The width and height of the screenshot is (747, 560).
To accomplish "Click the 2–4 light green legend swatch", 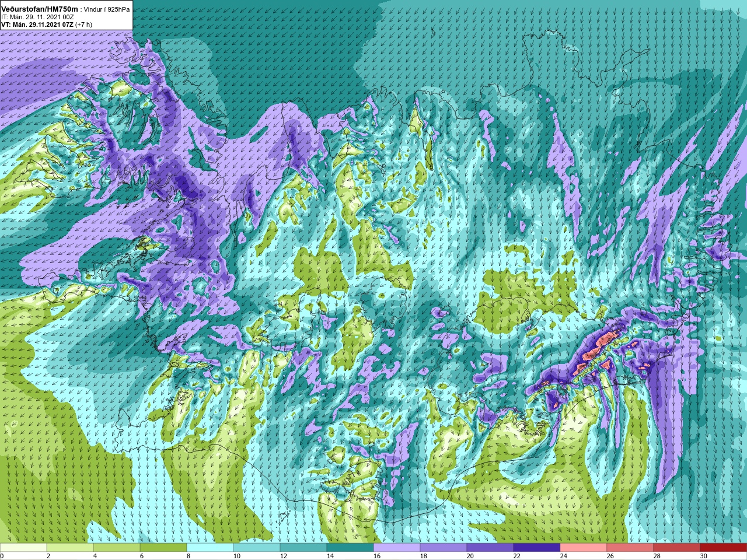I will (70, 548).
